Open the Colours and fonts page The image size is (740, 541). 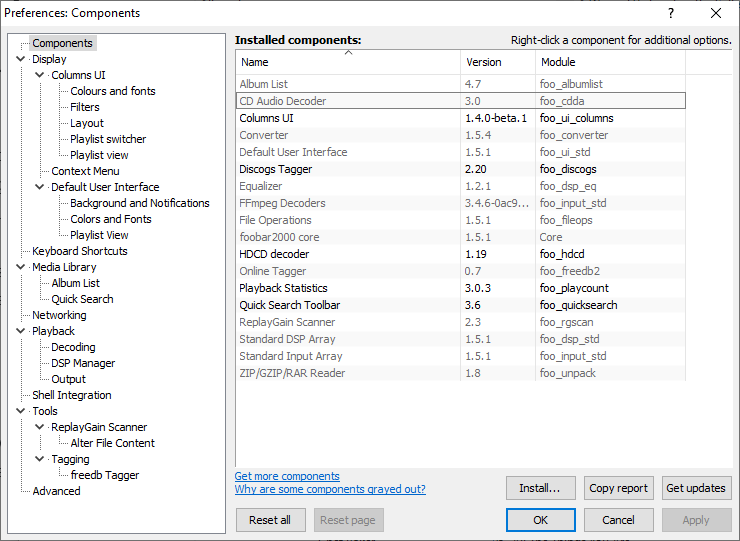pos(113,91)
